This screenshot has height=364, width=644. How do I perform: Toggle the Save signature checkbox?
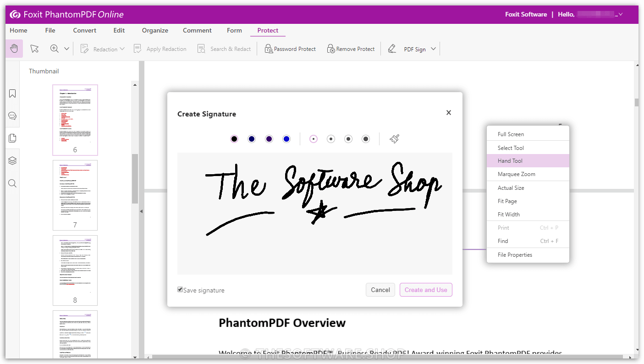(x=180, y=290)
